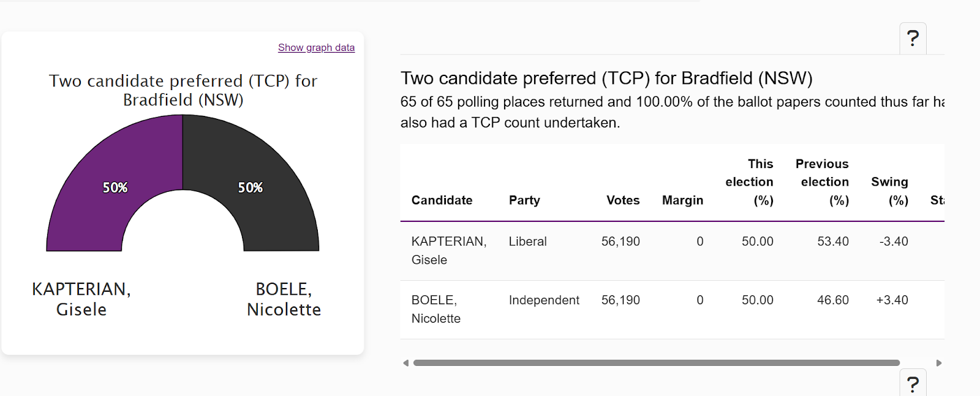Click the Party column header
Screen dimensions: 980x396
tap(524, 200)
